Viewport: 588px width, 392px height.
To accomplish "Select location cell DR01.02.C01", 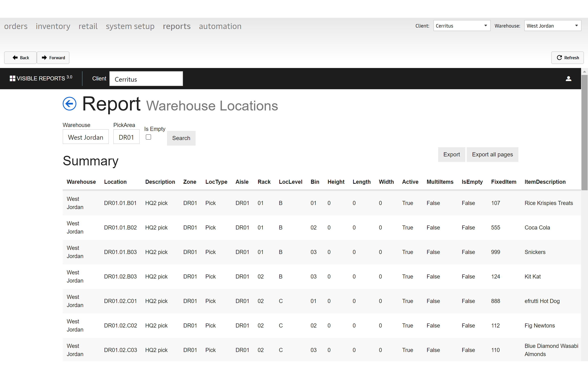I will [120, 301].
